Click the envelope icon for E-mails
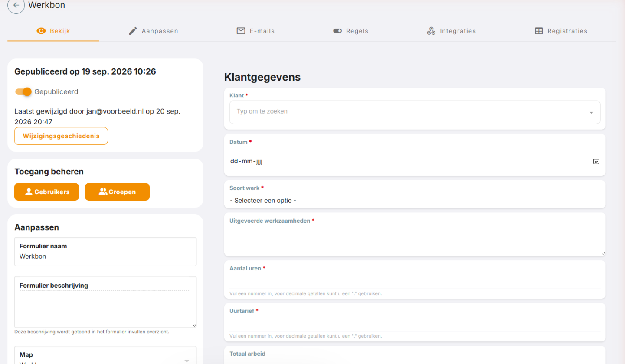 point(241,31)
